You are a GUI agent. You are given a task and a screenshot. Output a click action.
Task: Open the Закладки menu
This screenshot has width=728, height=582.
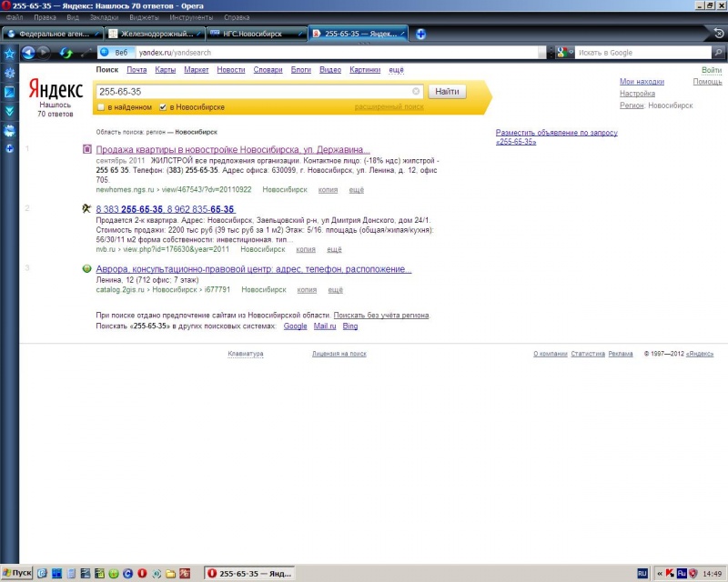pos(104,17)
